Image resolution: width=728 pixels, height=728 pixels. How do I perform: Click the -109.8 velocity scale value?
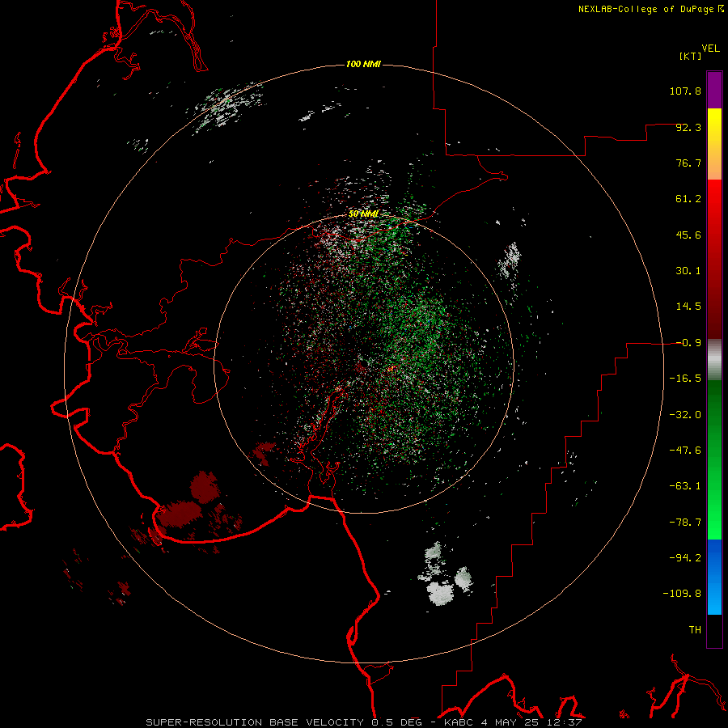pyautogui.click(x=682, y=594)
